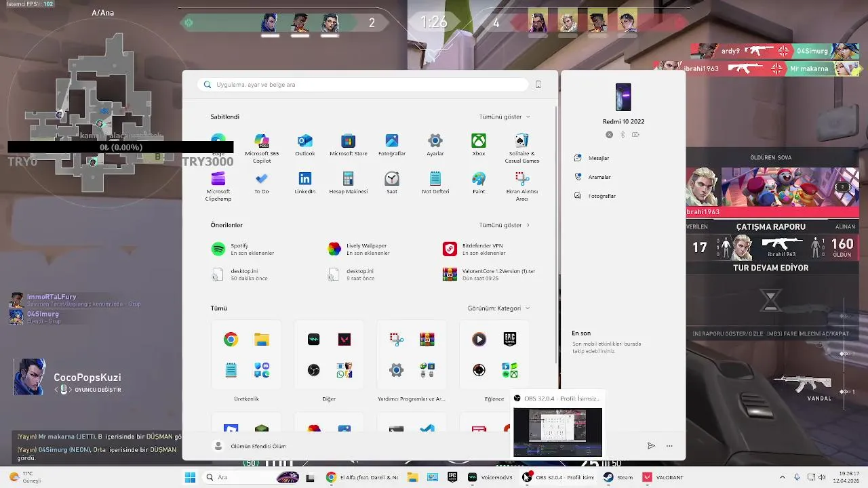The image size is (868, 488).
Task: Open recent desktop.ini from 50 dakika önce
Action: [x=240, y=274]
